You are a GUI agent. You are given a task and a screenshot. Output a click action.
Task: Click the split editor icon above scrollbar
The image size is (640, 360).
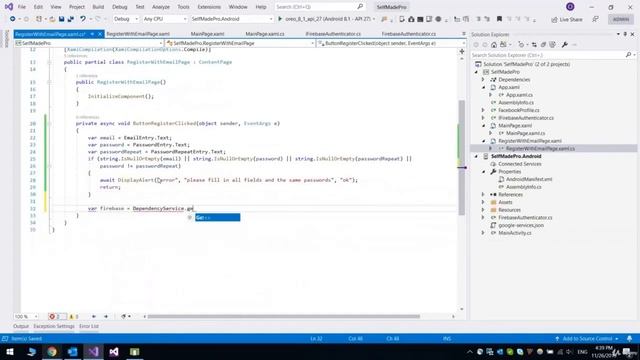(462, 51)
